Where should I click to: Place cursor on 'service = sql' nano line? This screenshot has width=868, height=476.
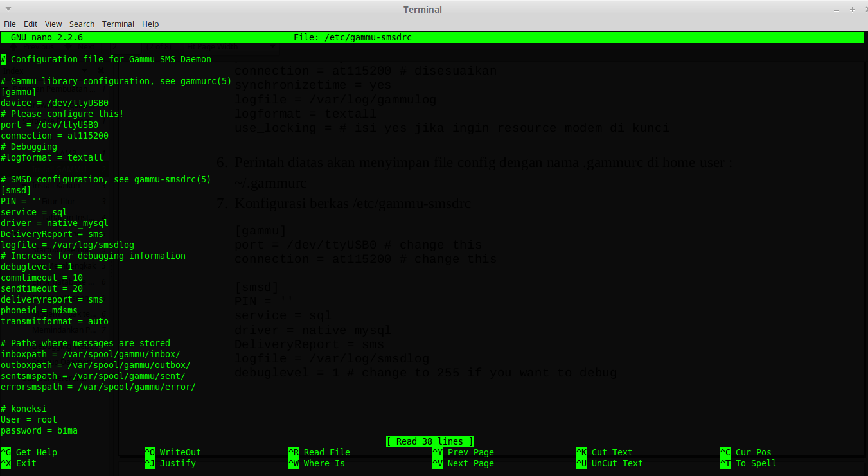[x=34, y=212]
